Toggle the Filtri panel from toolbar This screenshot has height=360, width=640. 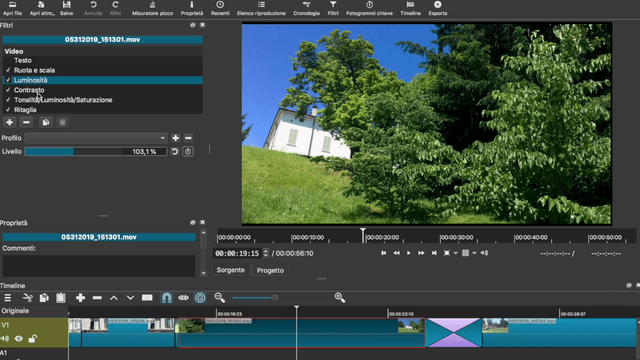[333, 8]
